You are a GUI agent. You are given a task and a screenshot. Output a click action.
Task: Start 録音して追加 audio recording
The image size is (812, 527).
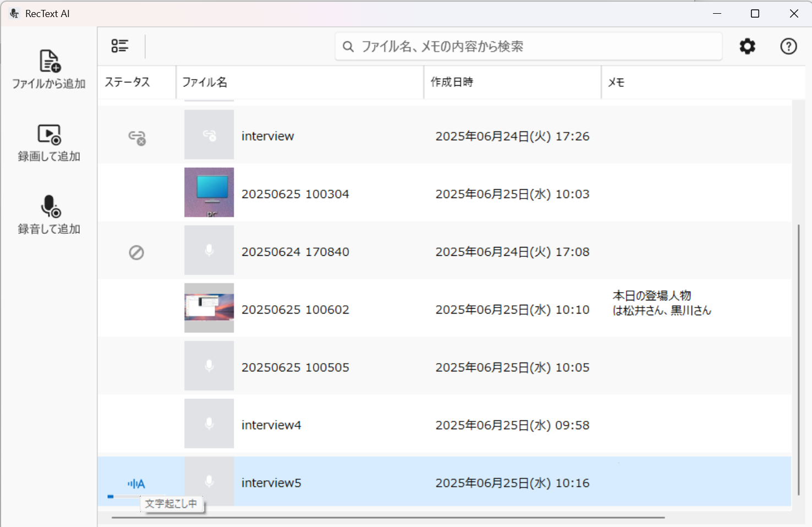(x=50, y=206)
